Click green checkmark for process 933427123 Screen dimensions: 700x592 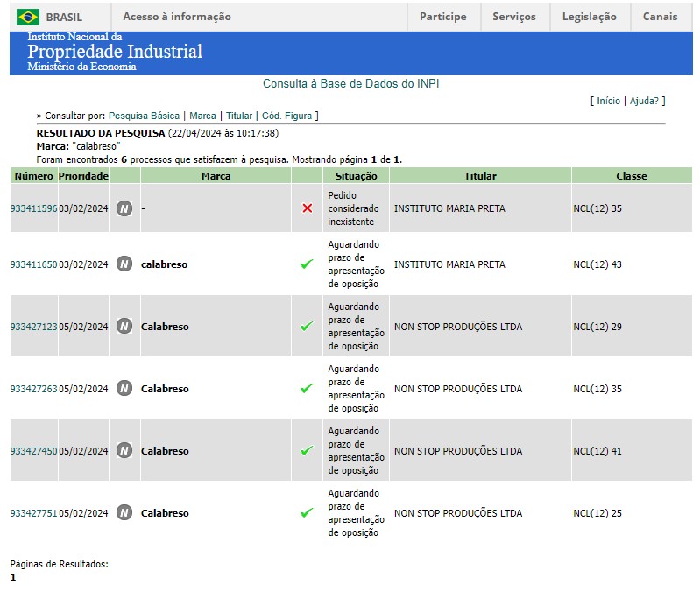point(307,326)
